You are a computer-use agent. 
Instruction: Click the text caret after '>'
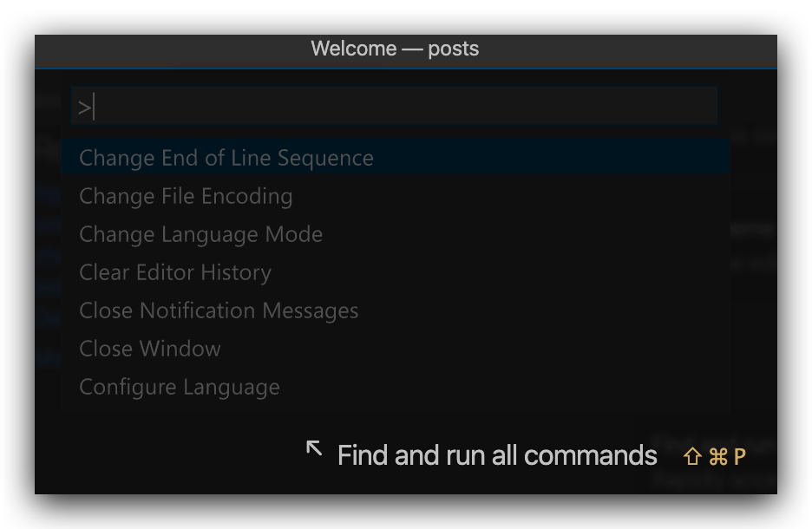93,108
